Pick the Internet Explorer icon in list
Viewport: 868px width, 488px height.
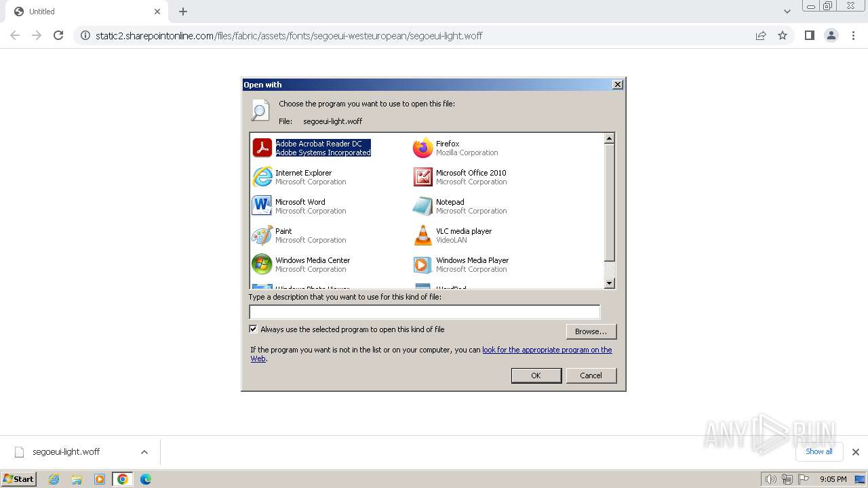pyautogui.click(x=262, y=177)
